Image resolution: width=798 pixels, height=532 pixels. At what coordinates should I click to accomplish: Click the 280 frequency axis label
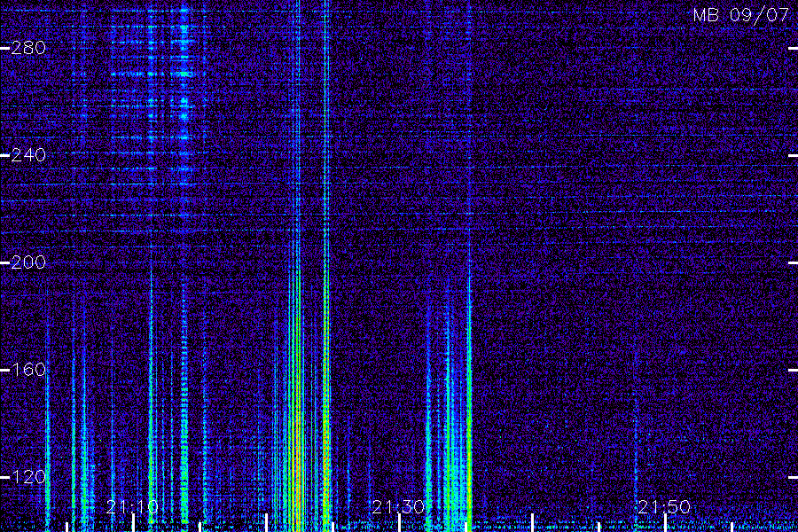28,48
